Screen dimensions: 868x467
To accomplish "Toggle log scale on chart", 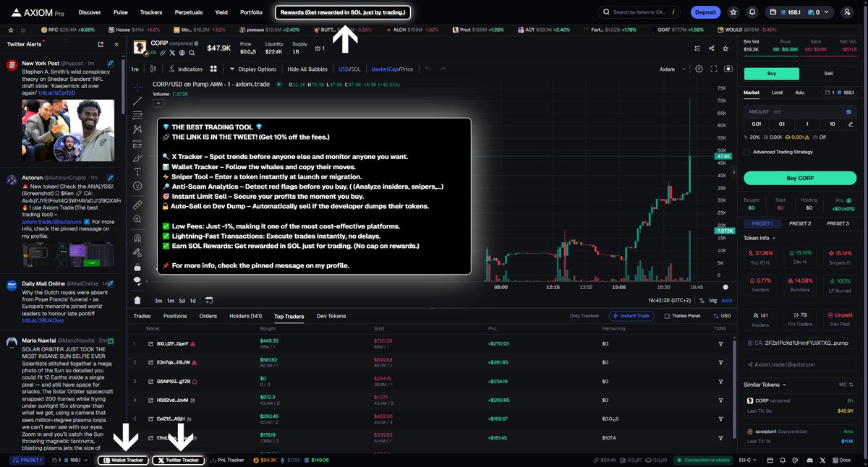I will 713,300.
